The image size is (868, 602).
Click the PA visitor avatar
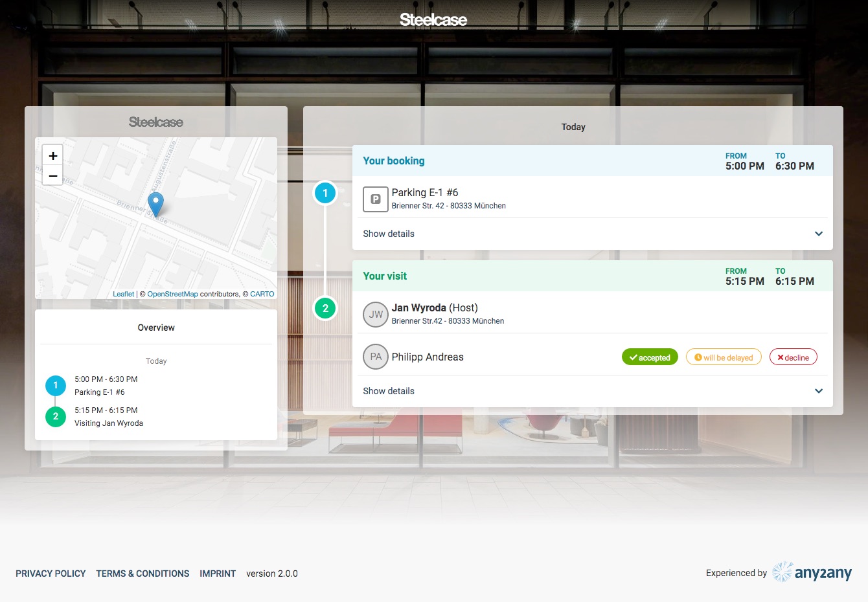click(375, 357)
